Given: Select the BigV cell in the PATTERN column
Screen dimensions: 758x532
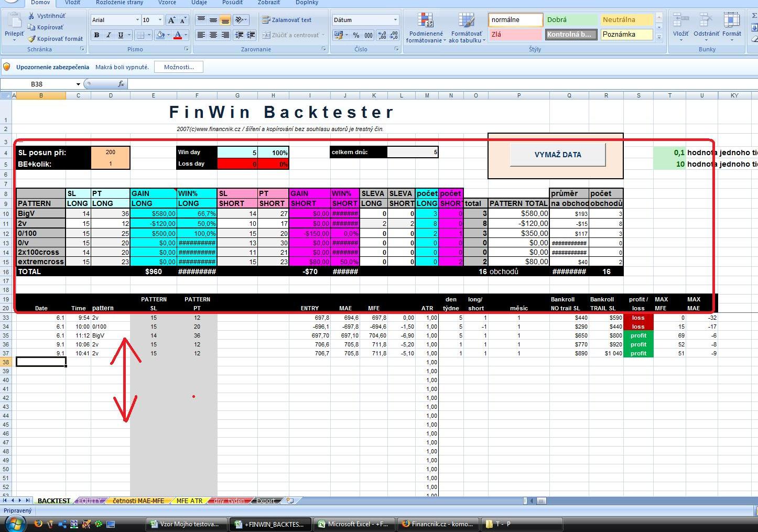Looking at the screenshot, I should click(x=41, y=213).
